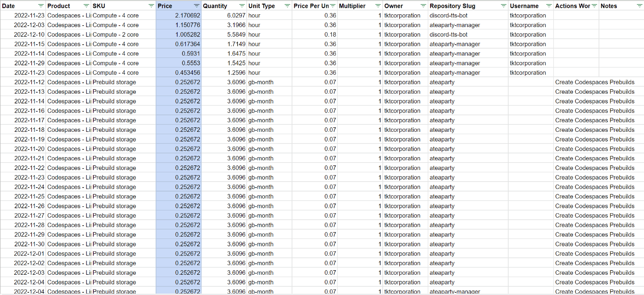Click the date cell 2022-11-22
The image size is (644, 295).
click(23, 168)
